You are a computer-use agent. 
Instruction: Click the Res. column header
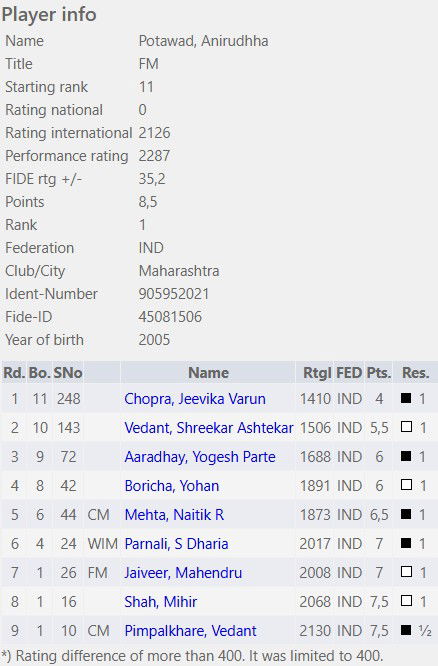click(x=415, y=373)
